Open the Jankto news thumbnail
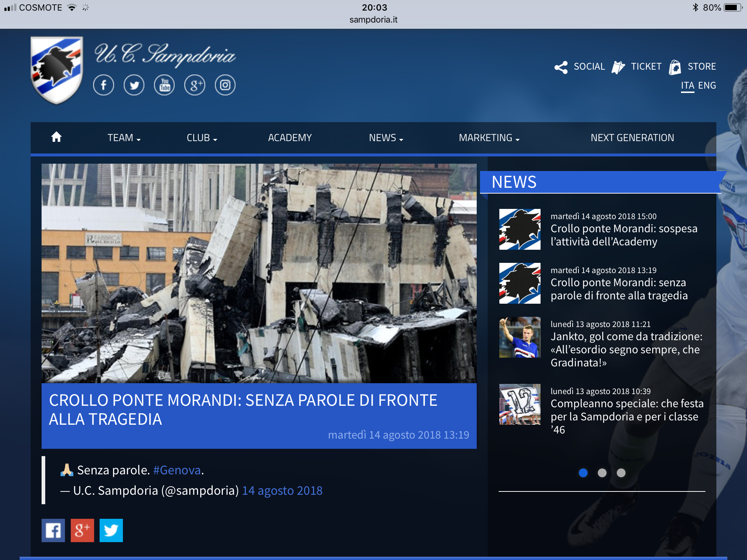The height and width of the screenshot is (560, 747). [520, 337]
